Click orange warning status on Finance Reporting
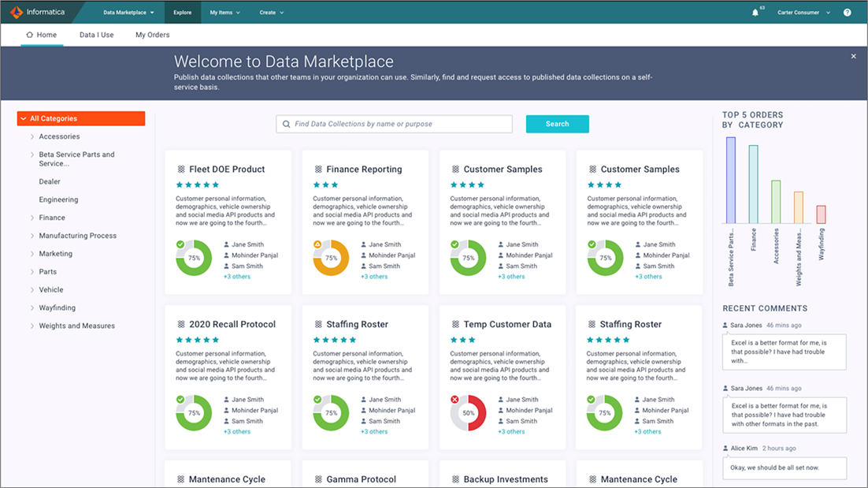The image size is (868, 488). [317, 244]
